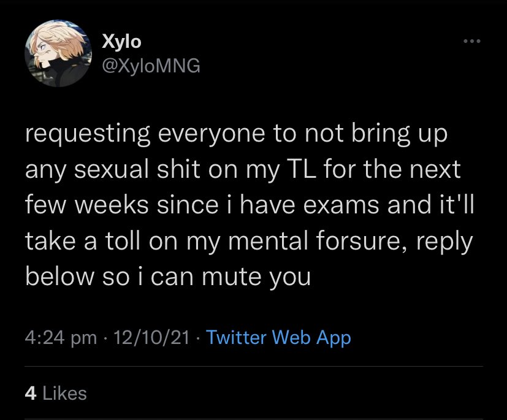
Task: Click the word "reply" in the tweet
Action: click(443, 242)
